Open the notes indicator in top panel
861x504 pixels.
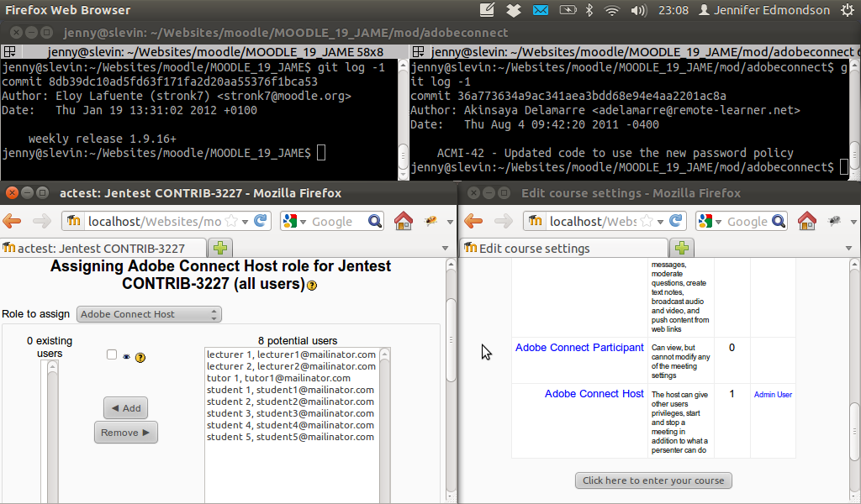[487, 9]
